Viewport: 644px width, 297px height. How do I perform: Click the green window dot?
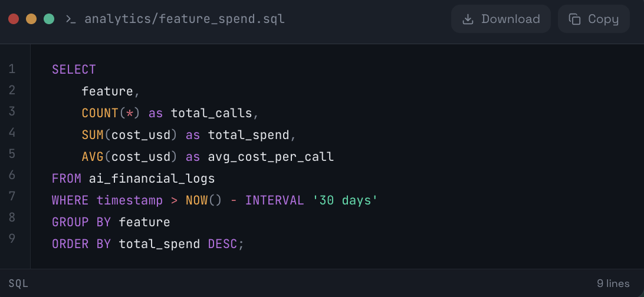(x=49, y=19)
